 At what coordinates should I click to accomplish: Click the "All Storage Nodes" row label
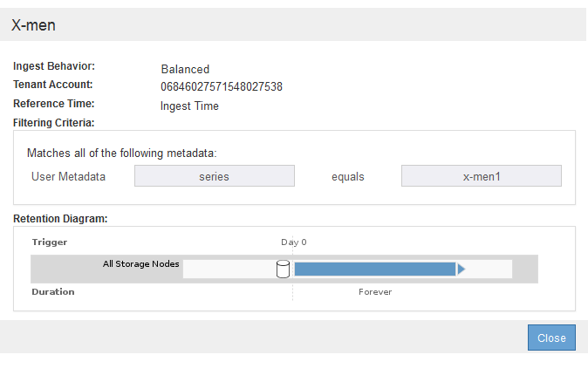coord(140,263)
